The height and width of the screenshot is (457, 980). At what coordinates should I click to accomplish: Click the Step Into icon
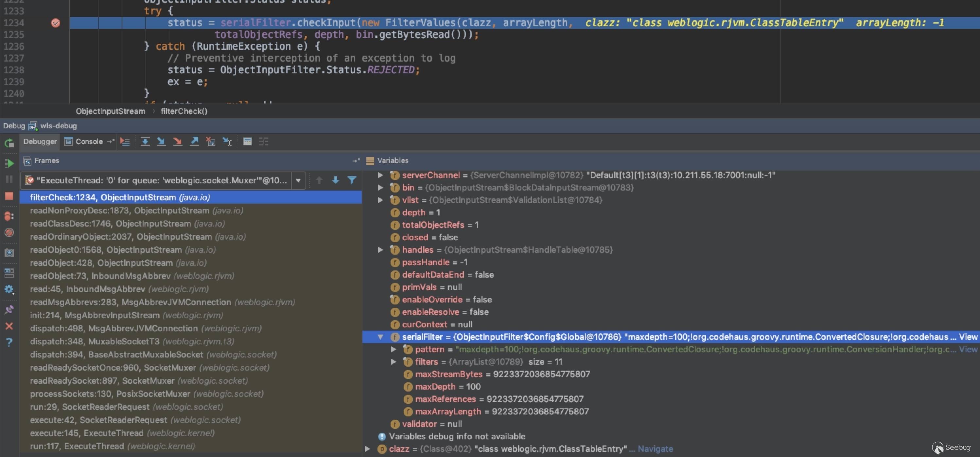point(161,142)
